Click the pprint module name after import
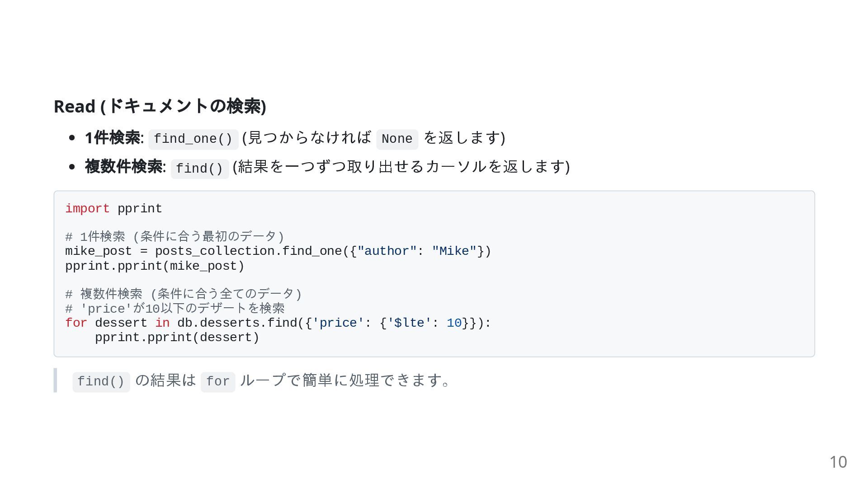This screenshot has width=868, height=488. (x=140, y=209)
